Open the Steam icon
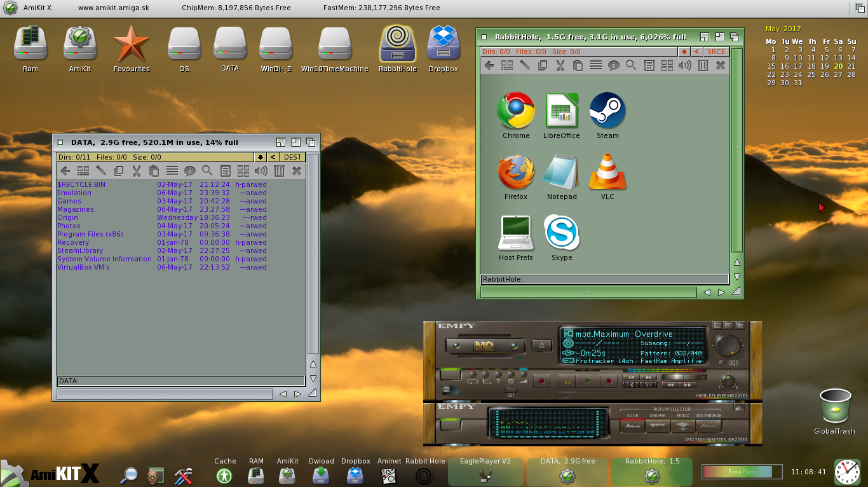Viewport: 868px width, 487px height. point(607,111)
